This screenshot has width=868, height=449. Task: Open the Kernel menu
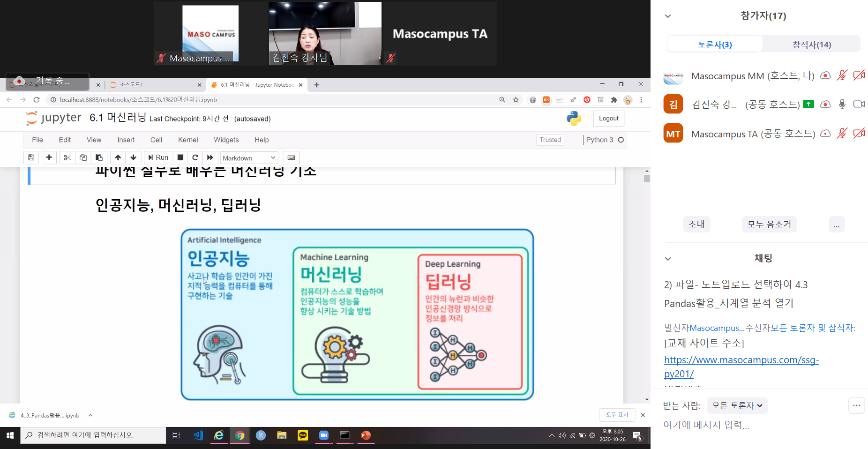point(188,140)
